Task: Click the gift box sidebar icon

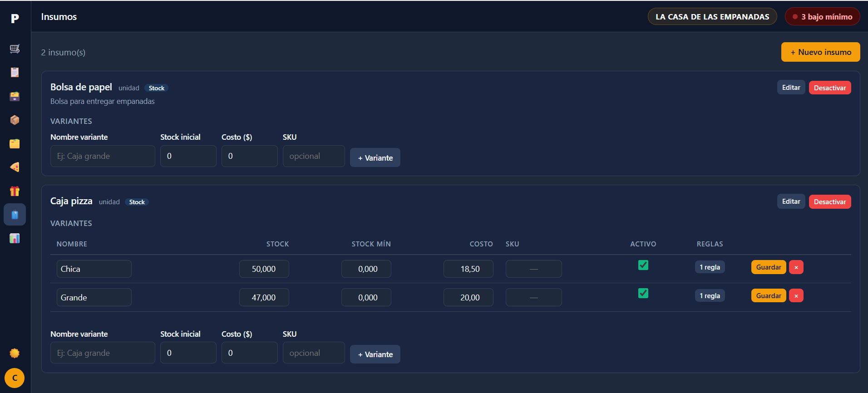Action: 15,191
